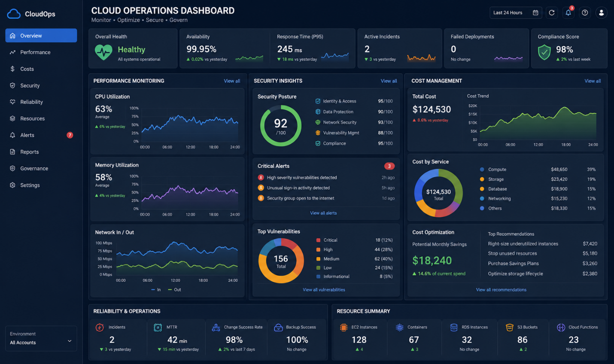Open the help question mark icon
The width and height of the screenshot is (614, 364).
click(585, 13)
